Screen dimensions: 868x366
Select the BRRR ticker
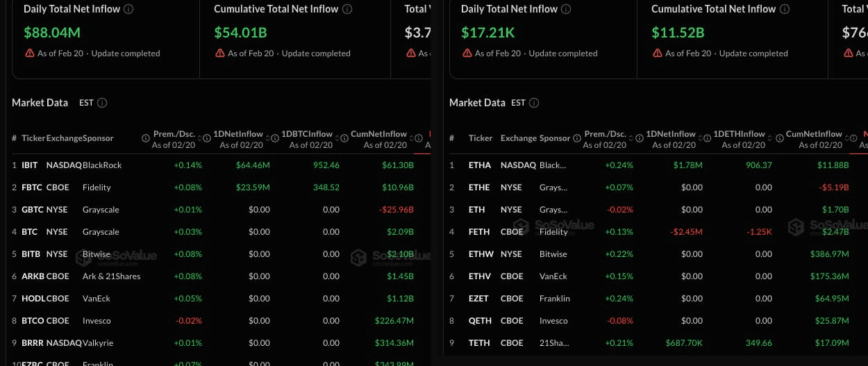[33, 343]
